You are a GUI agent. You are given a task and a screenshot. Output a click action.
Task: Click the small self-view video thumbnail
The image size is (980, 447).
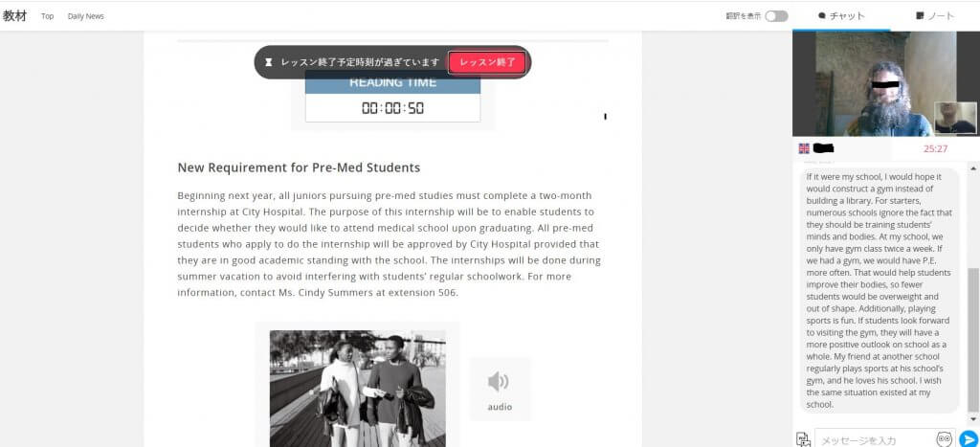(954, 117)
